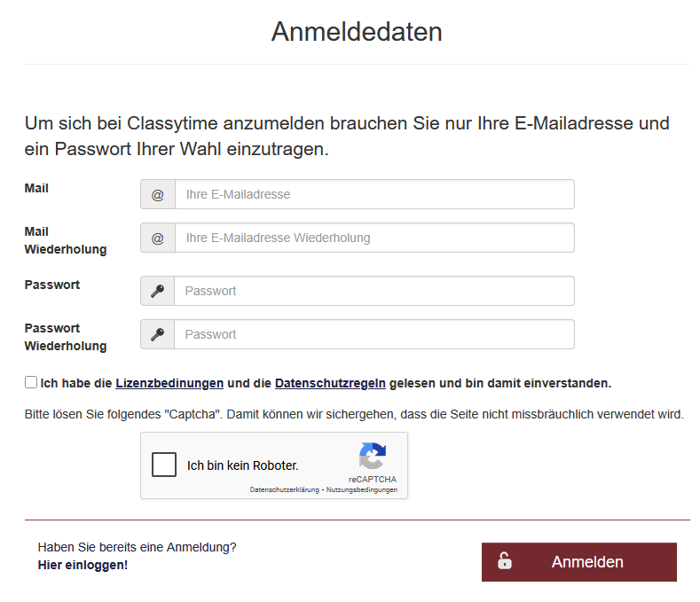
Task: Click the key icon beside Passwort Wiederholung
Action: 157,334
